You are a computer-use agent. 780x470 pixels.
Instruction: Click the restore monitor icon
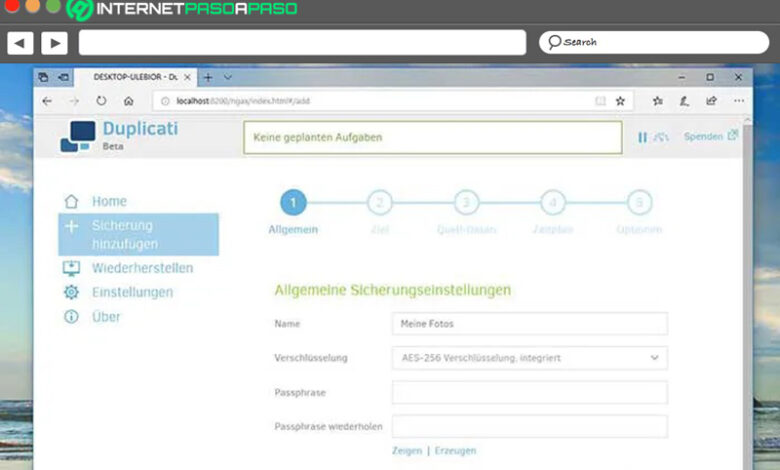click(71, 268)
